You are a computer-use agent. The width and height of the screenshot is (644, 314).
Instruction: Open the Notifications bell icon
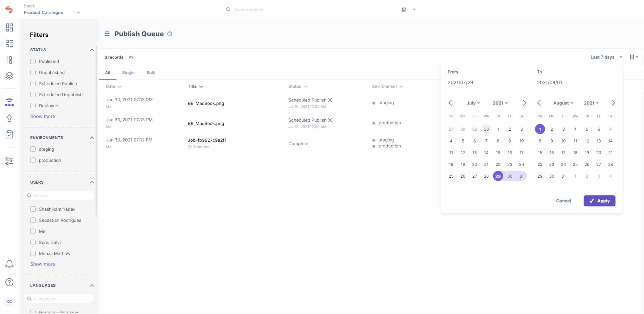(9, 264)
